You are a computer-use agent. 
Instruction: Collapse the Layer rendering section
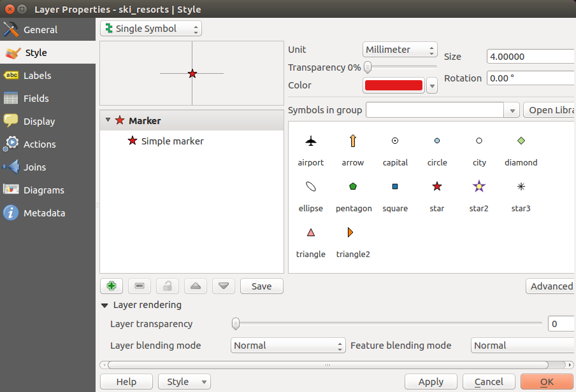pyautogui.click(x=104, y=305)
